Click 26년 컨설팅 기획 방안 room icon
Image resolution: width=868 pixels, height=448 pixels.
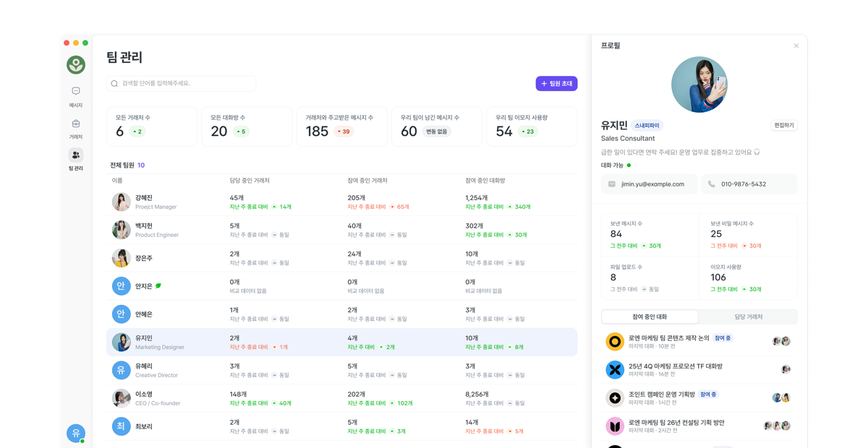[x=615, y=426]
